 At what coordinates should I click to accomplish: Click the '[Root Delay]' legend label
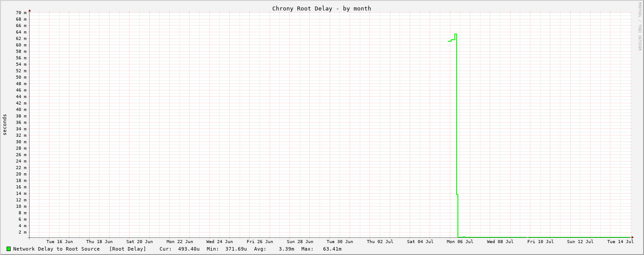click(127, 249)
